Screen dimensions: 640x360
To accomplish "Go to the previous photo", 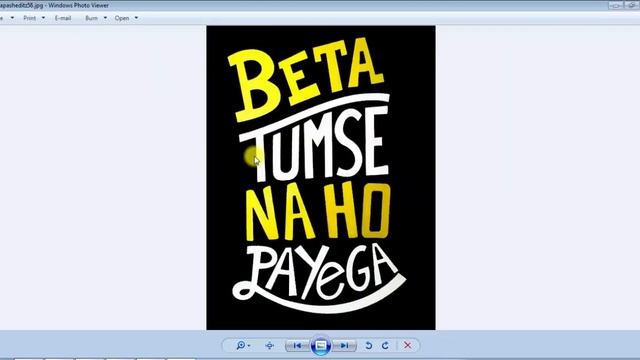I will coord(298,346).
